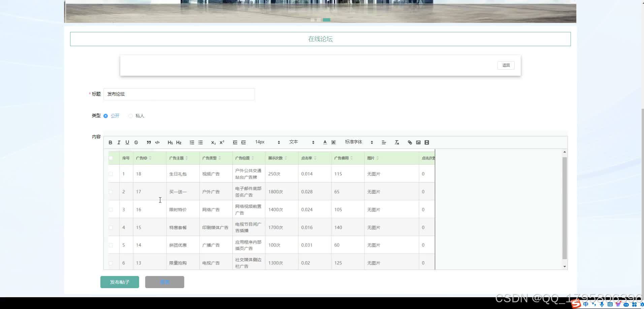The height and width of the screenshot is (309, 644).
Task: Create a numbered ordered list
Action: coord(192,142)
